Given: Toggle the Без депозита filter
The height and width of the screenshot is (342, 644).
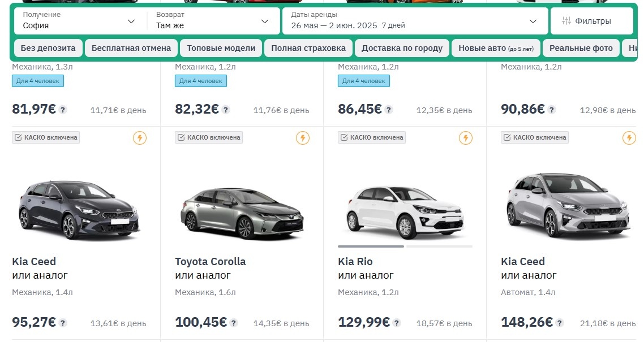Looking at the screenshot, I should 48,48.
